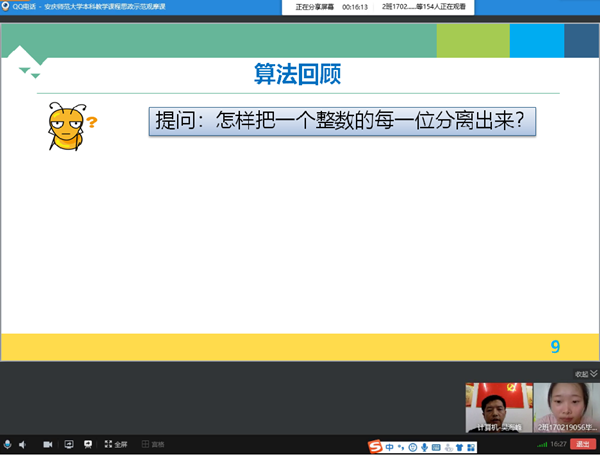The height and width of the screenshot is (455, 600).
Task: Enter fullscreen mode with 全屏 button
Action: (x=113, y=443)
